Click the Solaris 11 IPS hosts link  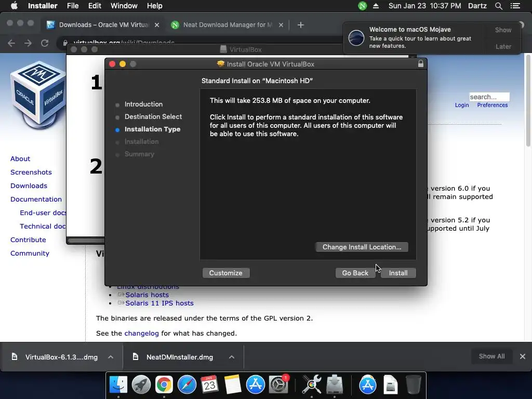[x=159, y=303]
